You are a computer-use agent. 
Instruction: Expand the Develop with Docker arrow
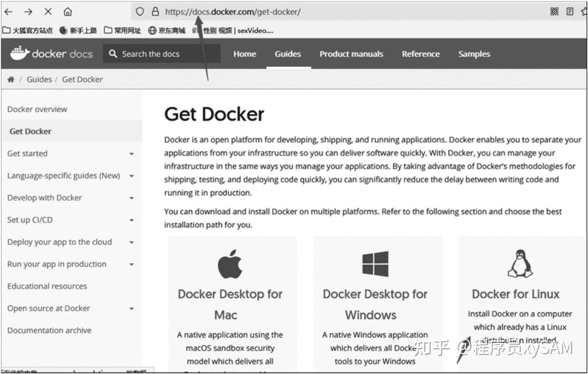(131, 198)
